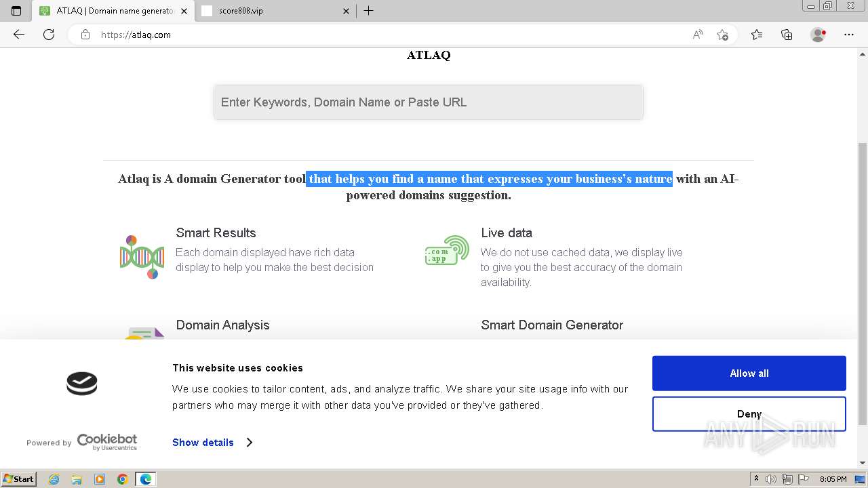Image resolution: width=868 pixels, height=488 pixels.
Task: Click the highlighted tagline text
Action: tap(489, 179)
